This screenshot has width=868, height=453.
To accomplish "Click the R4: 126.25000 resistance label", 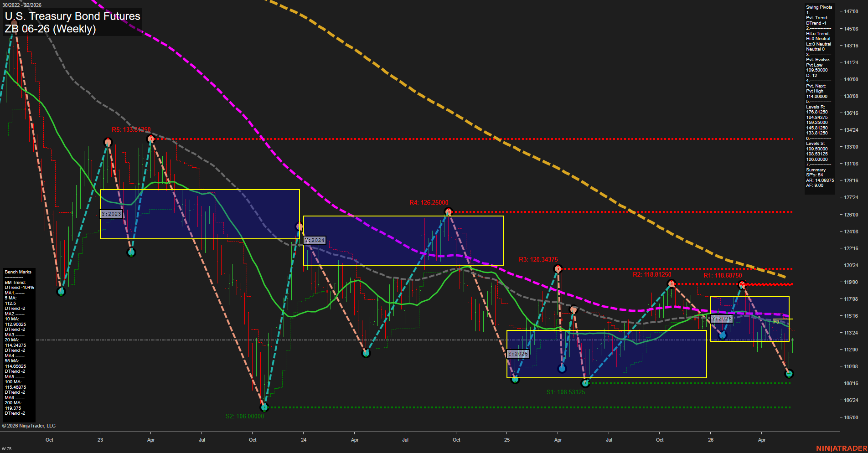I will [x=429, y=203].
